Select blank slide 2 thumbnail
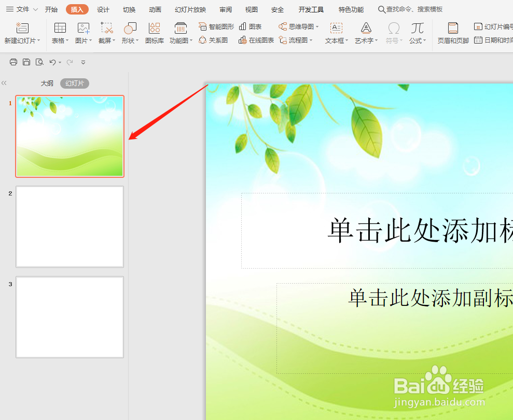The image size is (513, 420). click(70, 227)
